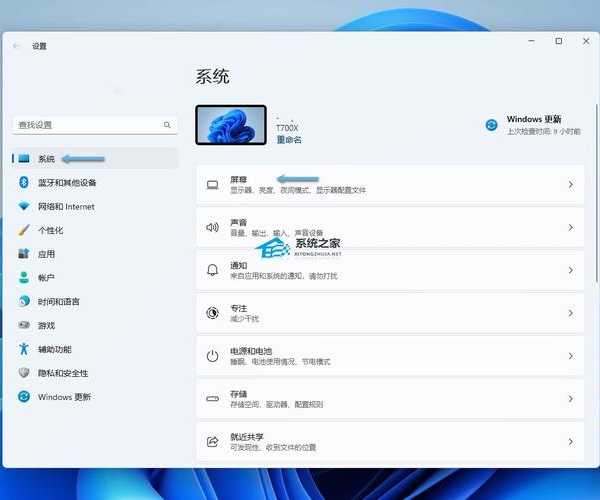Open the 就近共享 settings row
Image resolution: width=600 pixels, height=500 pixels.
(390, 441)
